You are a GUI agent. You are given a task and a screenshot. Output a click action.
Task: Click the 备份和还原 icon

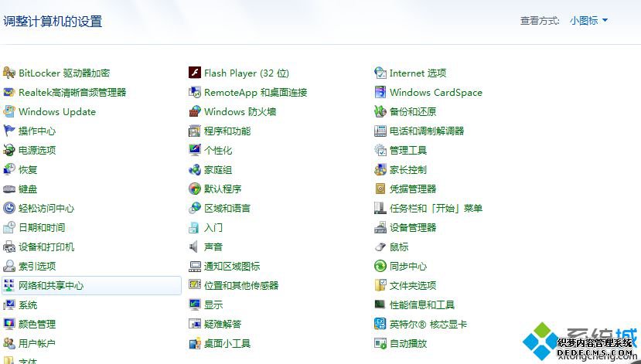click(x=380, y=111)
